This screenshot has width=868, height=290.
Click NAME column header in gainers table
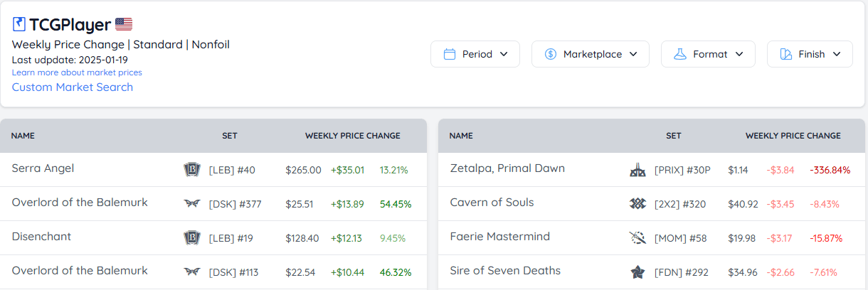[x=23, y=136]
